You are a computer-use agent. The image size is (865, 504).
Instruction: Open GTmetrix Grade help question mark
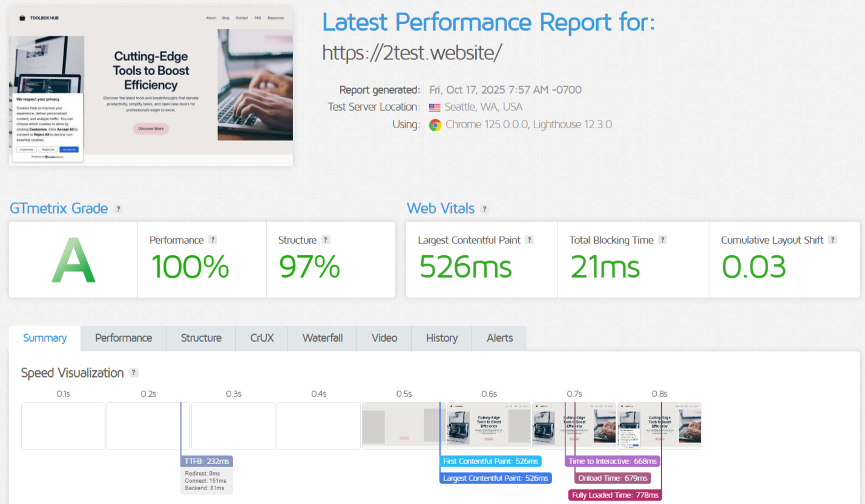tap(118, 209)
